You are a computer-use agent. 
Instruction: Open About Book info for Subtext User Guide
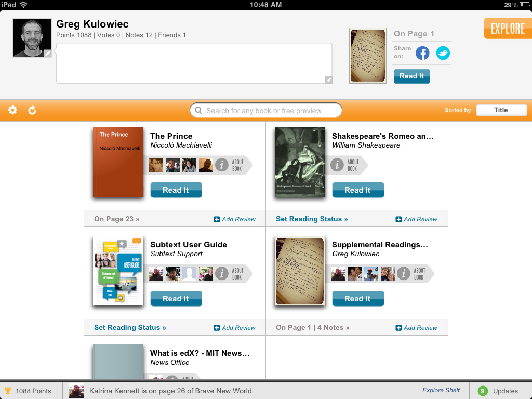tap(229, 274)
